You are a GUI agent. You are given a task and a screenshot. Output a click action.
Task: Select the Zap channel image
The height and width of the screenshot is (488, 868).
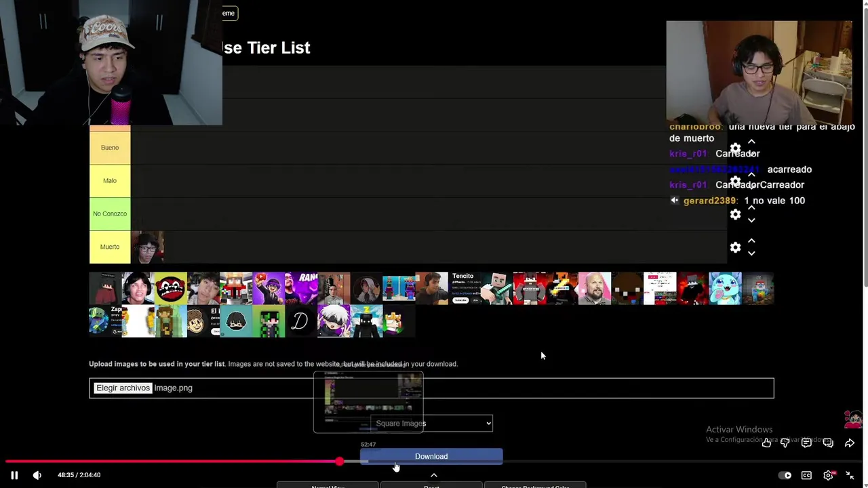click(105, 321)
